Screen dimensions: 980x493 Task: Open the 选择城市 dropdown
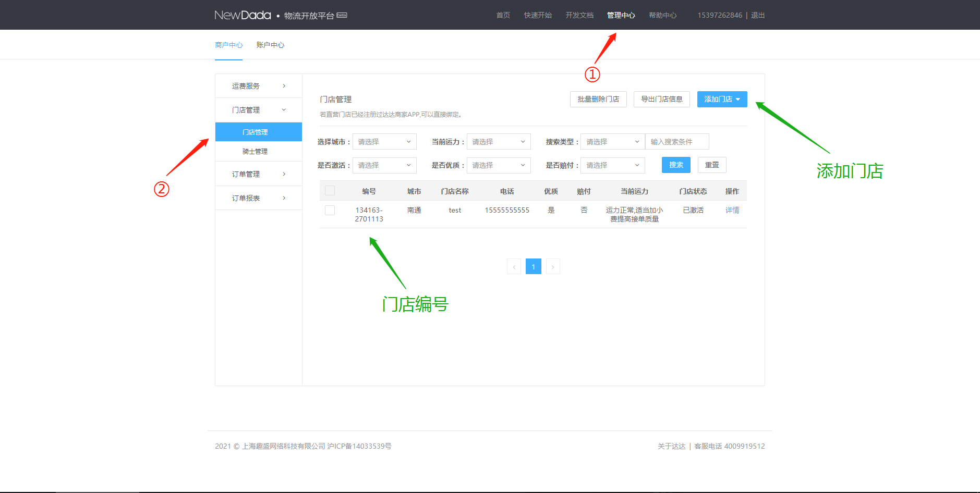click(x=384, y=142)
